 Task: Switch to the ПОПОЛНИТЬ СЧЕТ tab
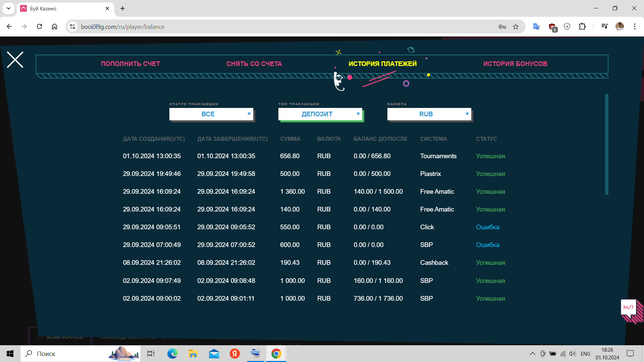(130, 64)
